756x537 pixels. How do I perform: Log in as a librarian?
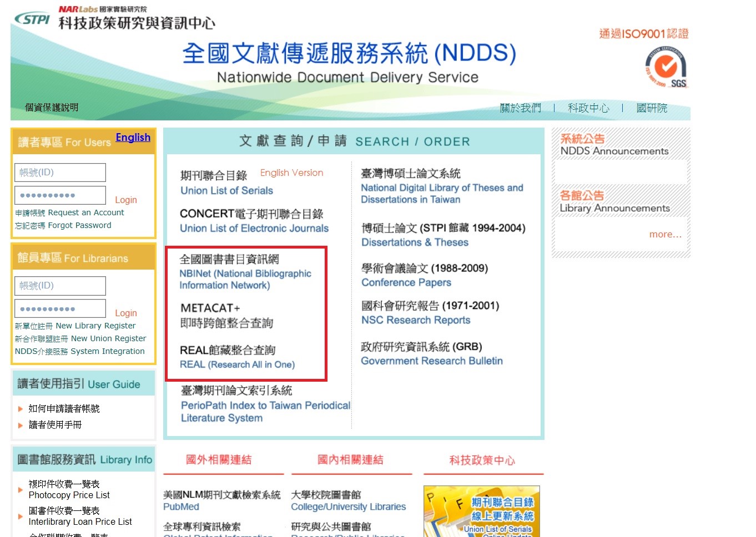click(x=126, y=313)
